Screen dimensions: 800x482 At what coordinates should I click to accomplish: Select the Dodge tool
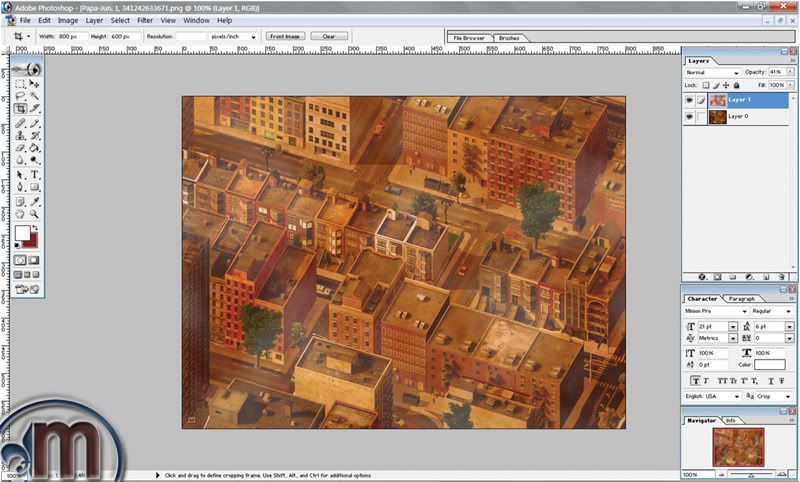pos(34,160)
